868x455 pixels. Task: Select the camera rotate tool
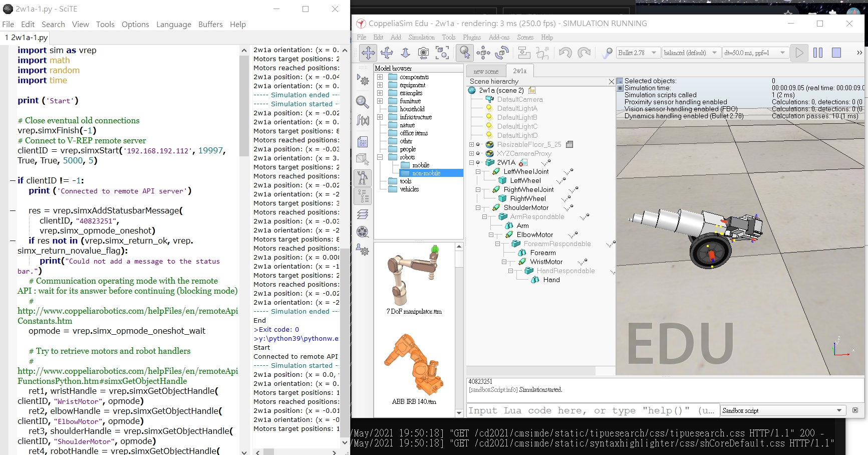coord(387,53)
